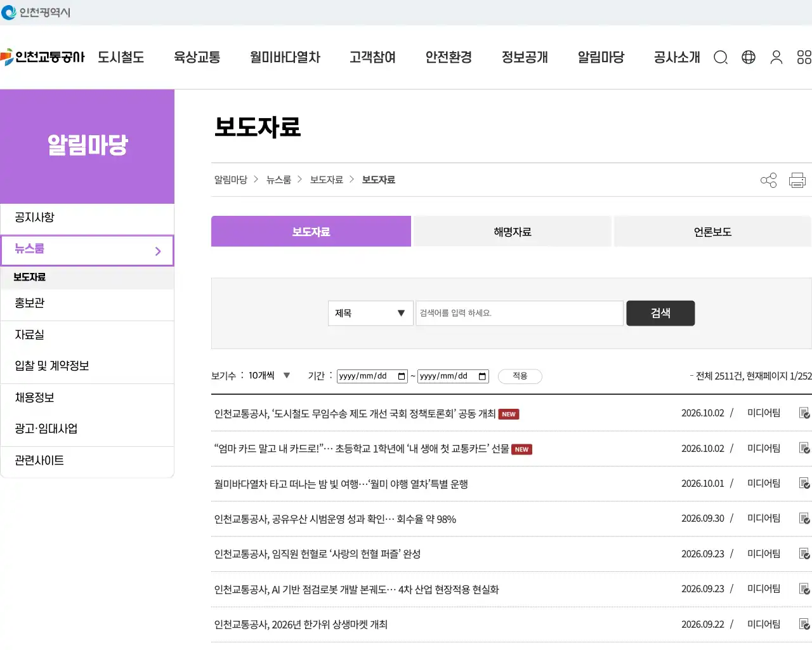812x650 pixels.
Task: Open calendar picker on start date field
Action: (x=402, y=376)
